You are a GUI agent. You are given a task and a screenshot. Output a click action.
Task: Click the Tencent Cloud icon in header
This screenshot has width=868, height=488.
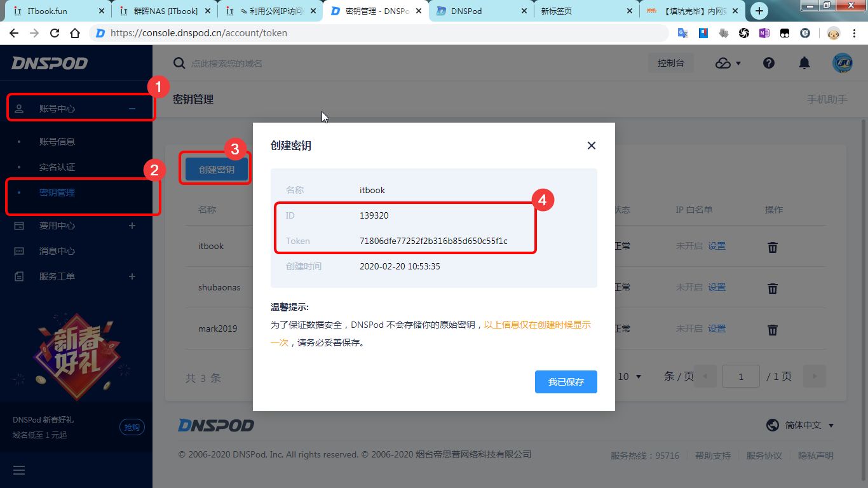coord(723,63)
